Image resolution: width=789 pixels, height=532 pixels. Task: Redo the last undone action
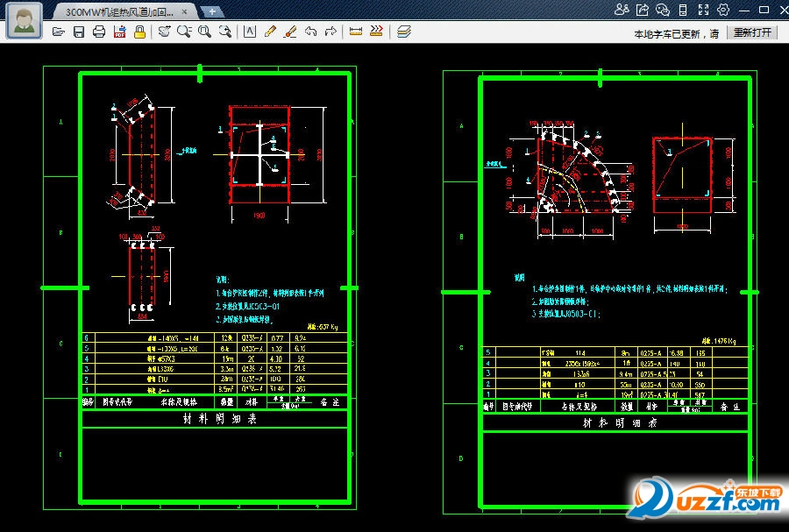[331, 32]
